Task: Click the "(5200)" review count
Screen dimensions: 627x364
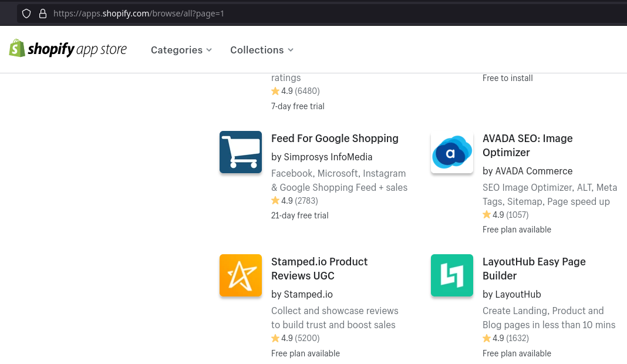Action: pos(307,338)
